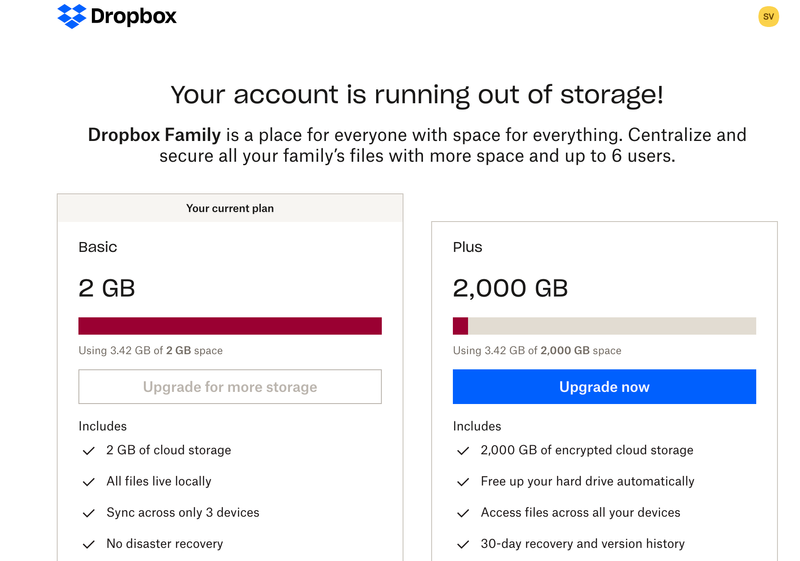
Task: Click Upgrade for more storage button
Action: click(x=230, y=387)
